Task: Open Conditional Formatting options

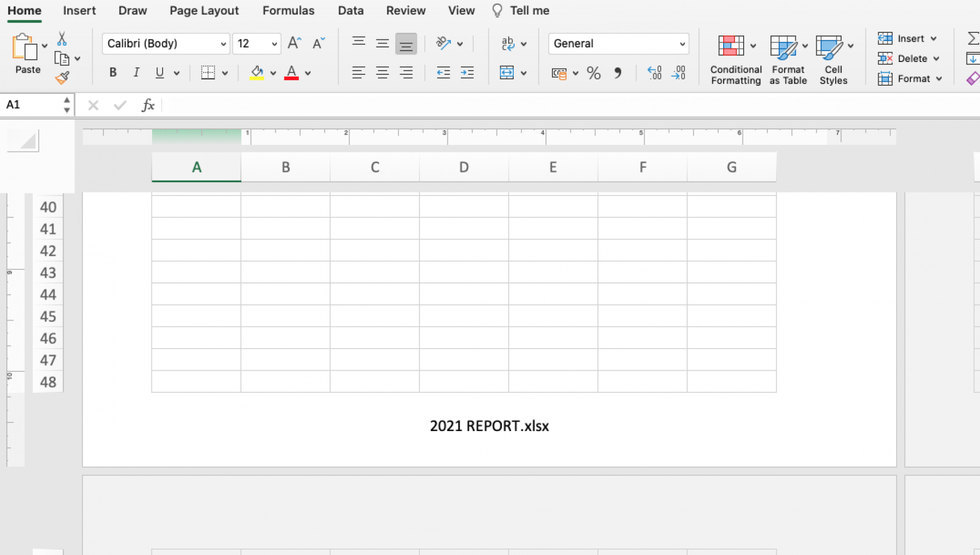Action: 734,58
